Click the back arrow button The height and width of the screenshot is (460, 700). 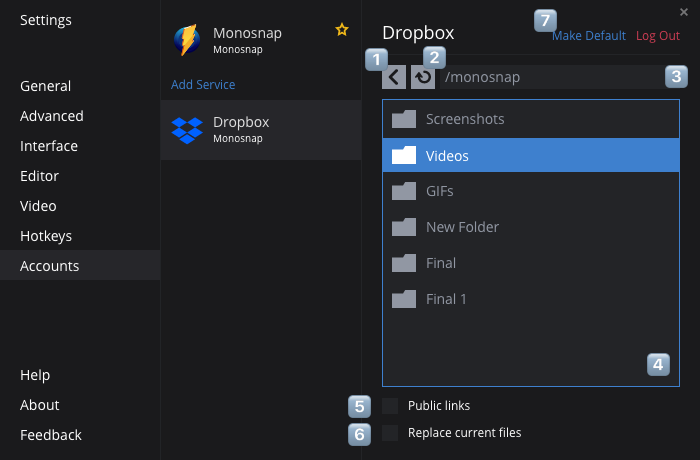coord(394,77)
